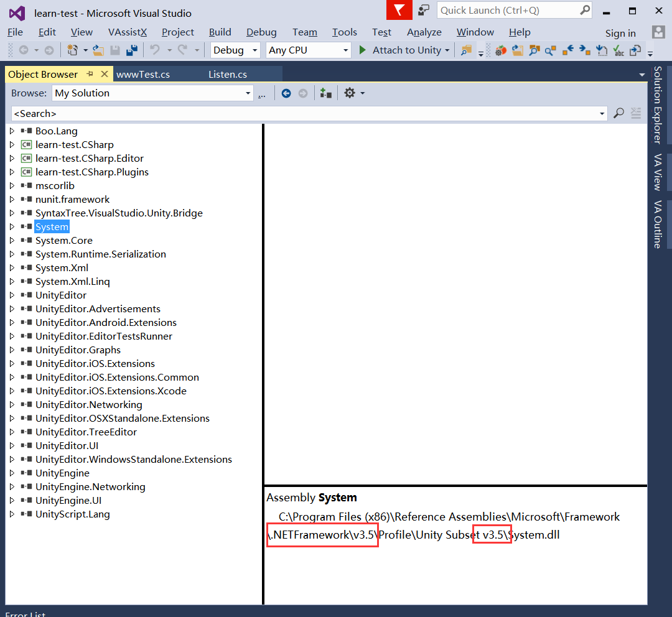Viewport: 672px width, 617px height.
Task: Click the Visual Assist tomato icon
Action: click(x=500, y=50)
